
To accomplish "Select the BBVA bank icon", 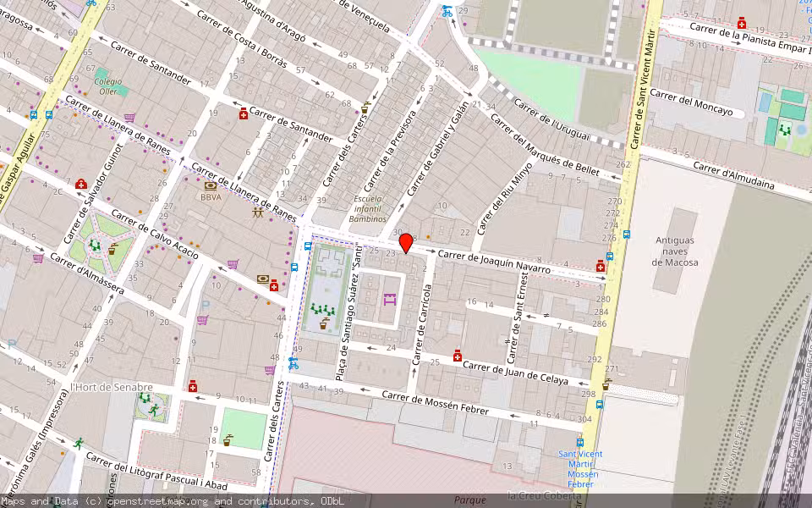I will tap(210, 185).
